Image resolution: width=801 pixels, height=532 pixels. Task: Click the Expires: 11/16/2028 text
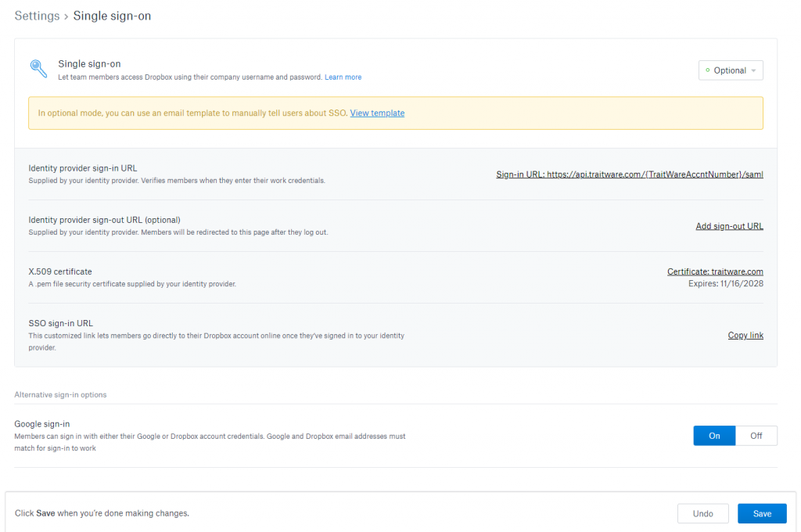click(725, 284)
